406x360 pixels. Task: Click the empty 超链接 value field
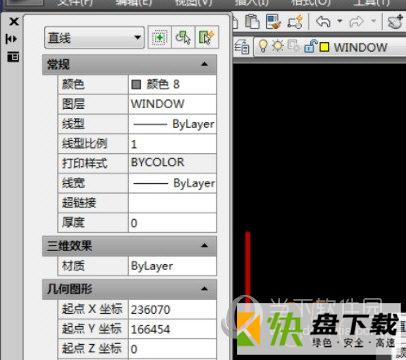172,203
